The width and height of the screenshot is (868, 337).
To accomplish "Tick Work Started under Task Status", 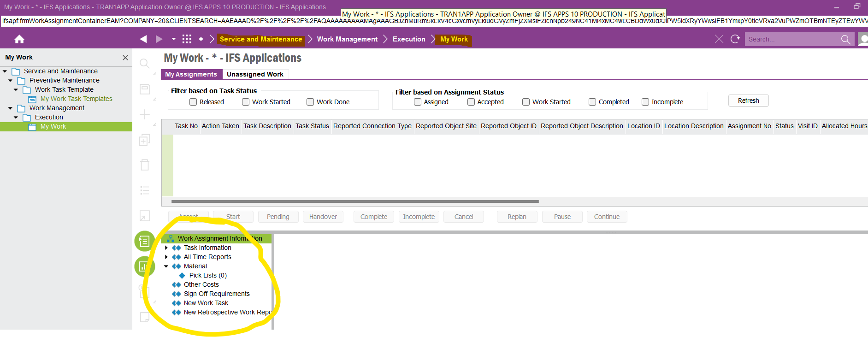I will (x=246, y=102).
